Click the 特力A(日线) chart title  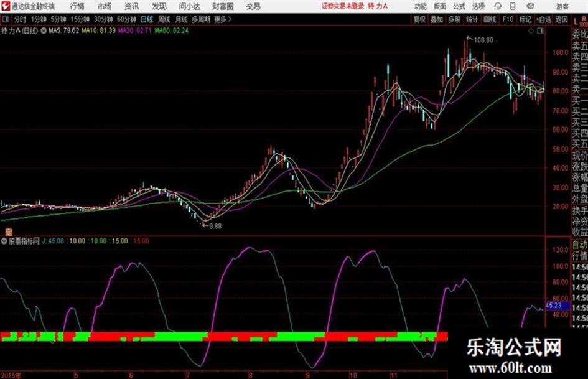point(19,30)
